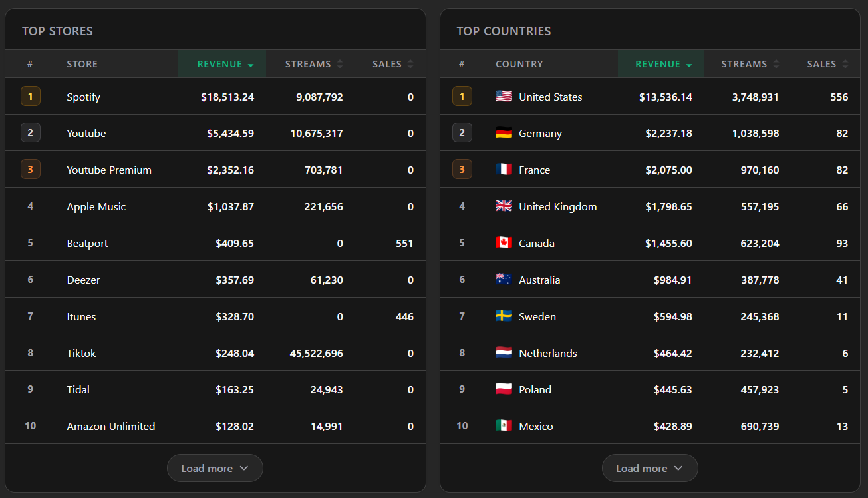The image size is (868, 498).
Task: Open the Streams sort arrows in Top Stores
Action: click(313, 63)
